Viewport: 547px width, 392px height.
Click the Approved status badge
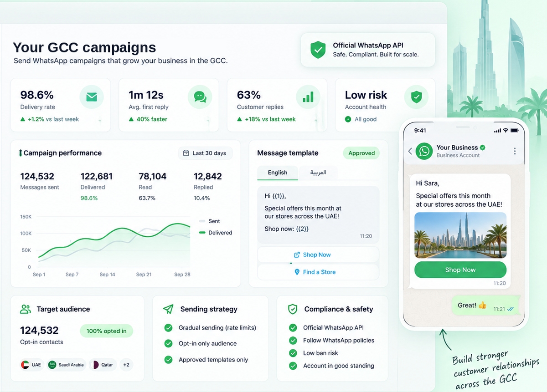[361, 153]
